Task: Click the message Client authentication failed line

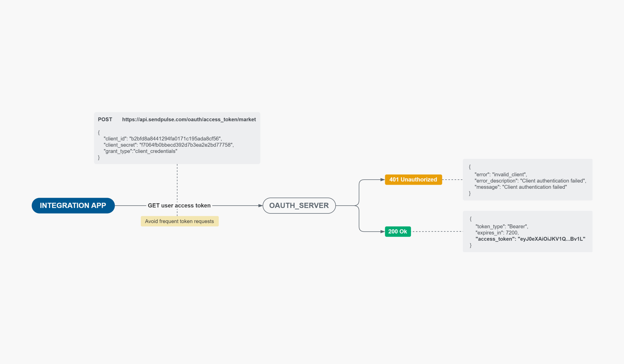Action: (521, 187)
